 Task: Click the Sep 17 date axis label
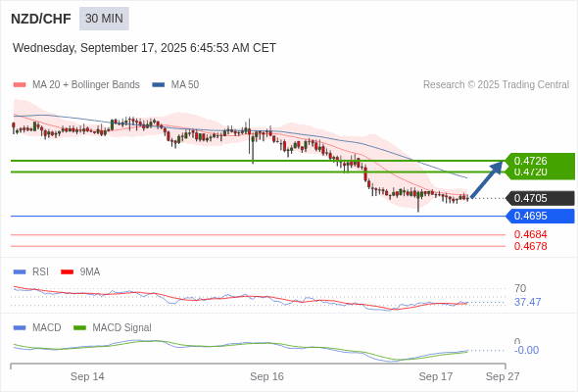click(x=436, y=376)
